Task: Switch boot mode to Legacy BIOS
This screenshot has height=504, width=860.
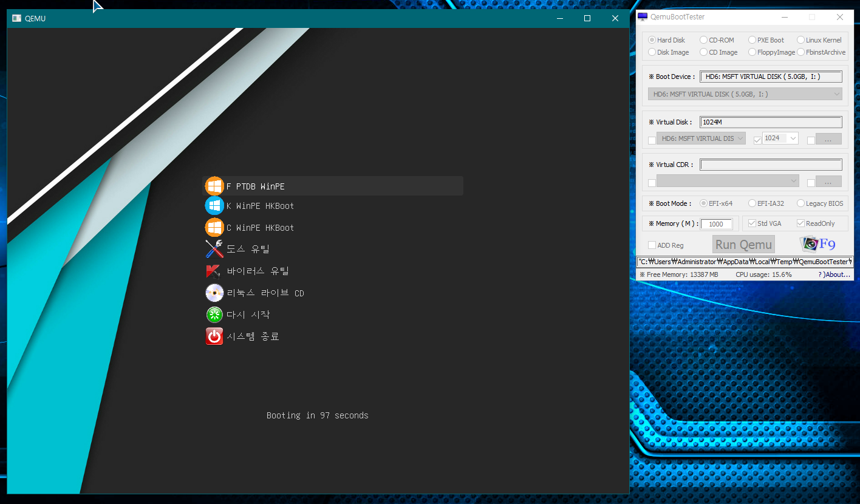Action: point(801,203)
